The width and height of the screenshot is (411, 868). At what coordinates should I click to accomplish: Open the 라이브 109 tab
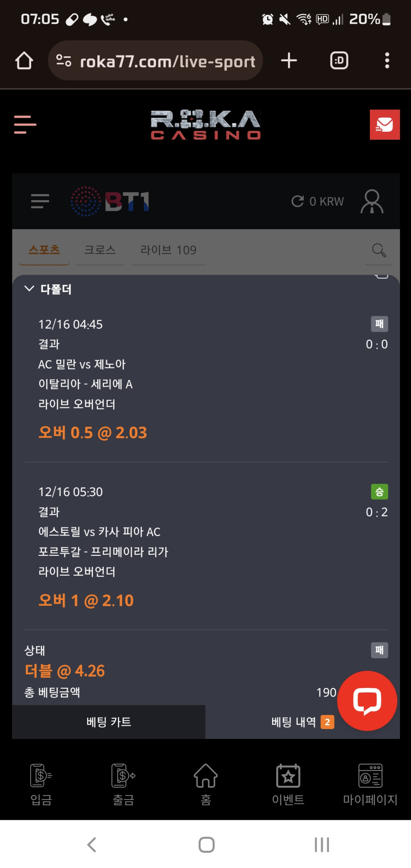point(168,250)
